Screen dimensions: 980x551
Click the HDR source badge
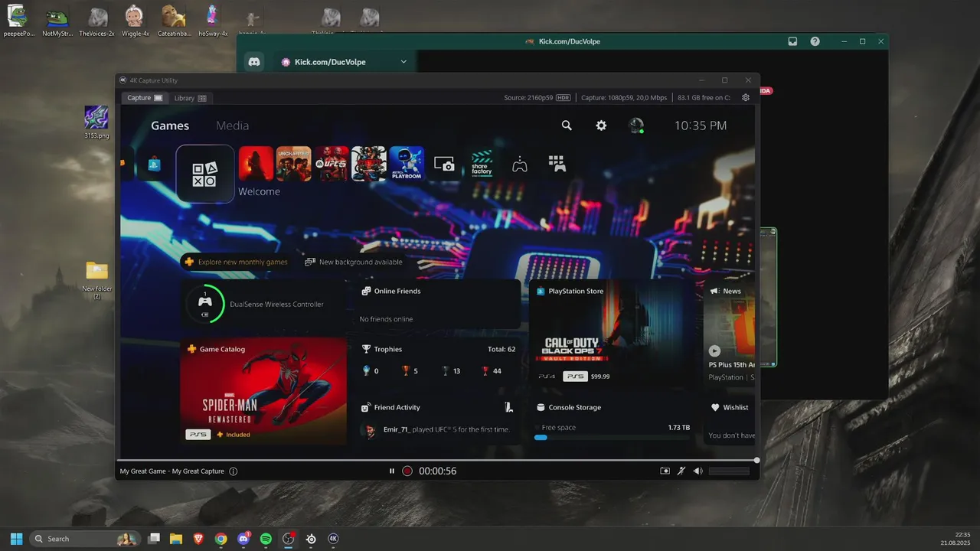coord(563,98)
